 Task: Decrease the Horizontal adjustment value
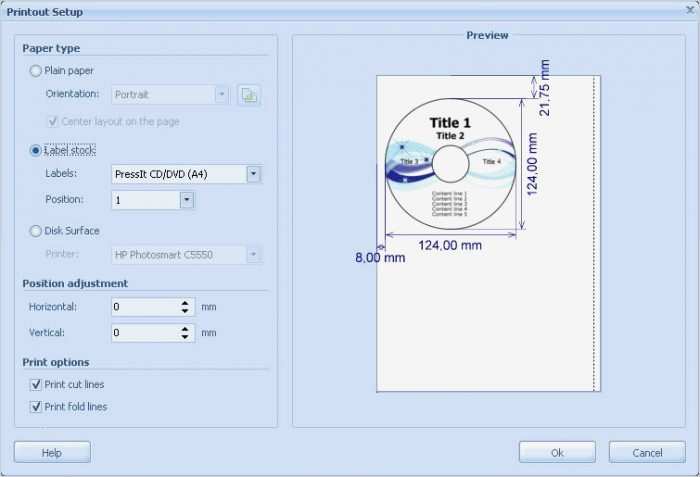pyautogui.click(x=185, y=311)
